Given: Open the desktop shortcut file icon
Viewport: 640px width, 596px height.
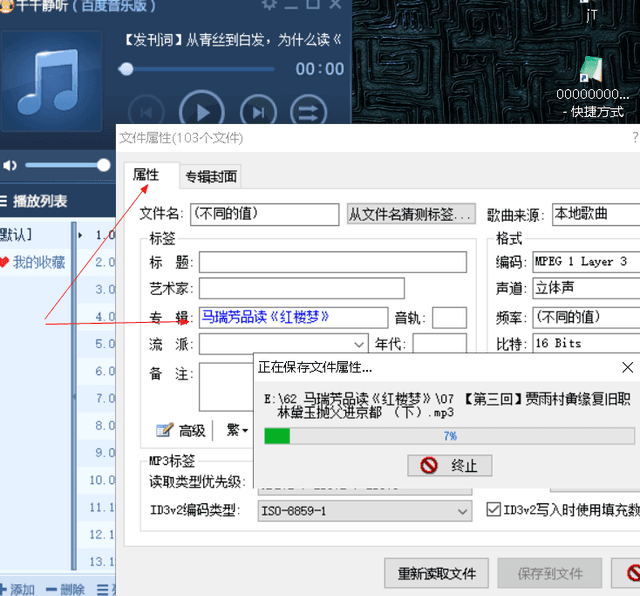Looking at the screenshot, I should tap(590, 72).
